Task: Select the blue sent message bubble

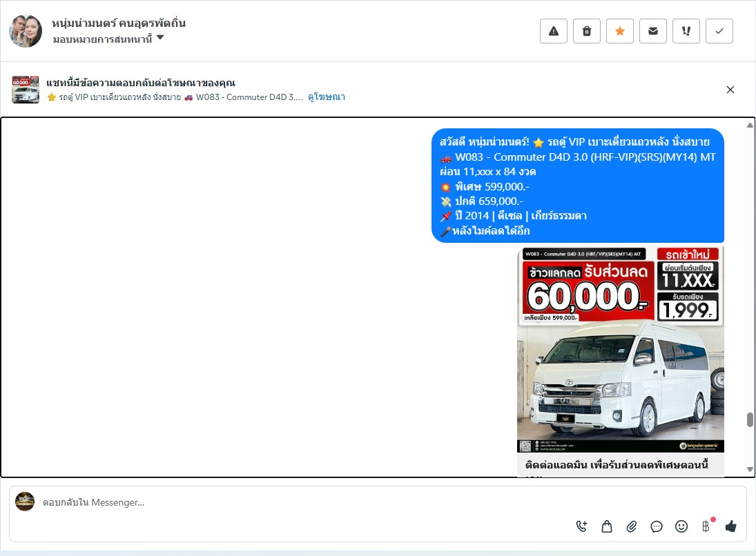Action: coord(578,186)
